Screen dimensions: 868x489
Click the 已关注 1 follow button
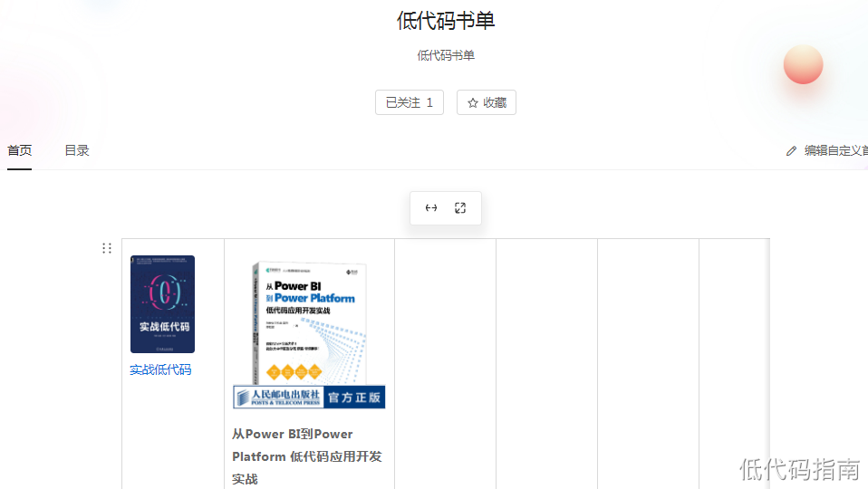pyautogui.click(x=410, y=102)
